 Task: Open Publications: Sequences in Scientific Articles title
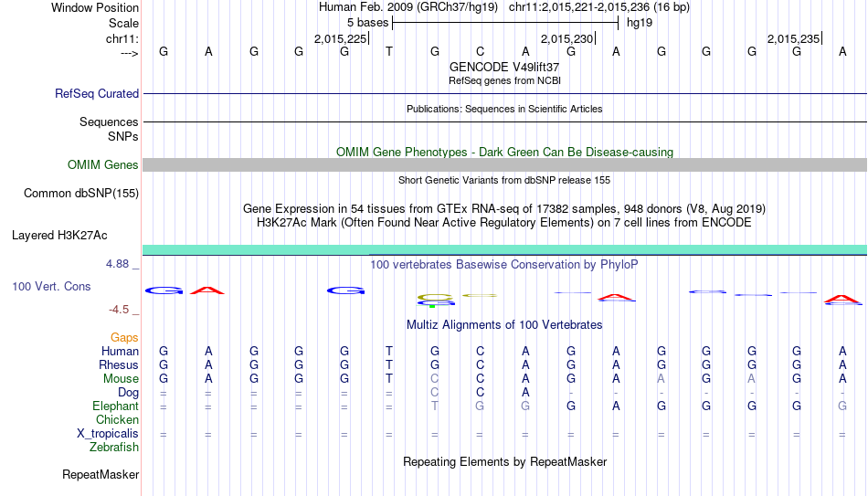(504, 109)
